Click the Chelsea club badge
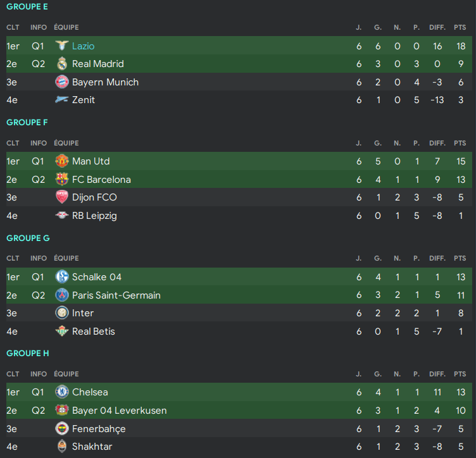 point(61,392)
